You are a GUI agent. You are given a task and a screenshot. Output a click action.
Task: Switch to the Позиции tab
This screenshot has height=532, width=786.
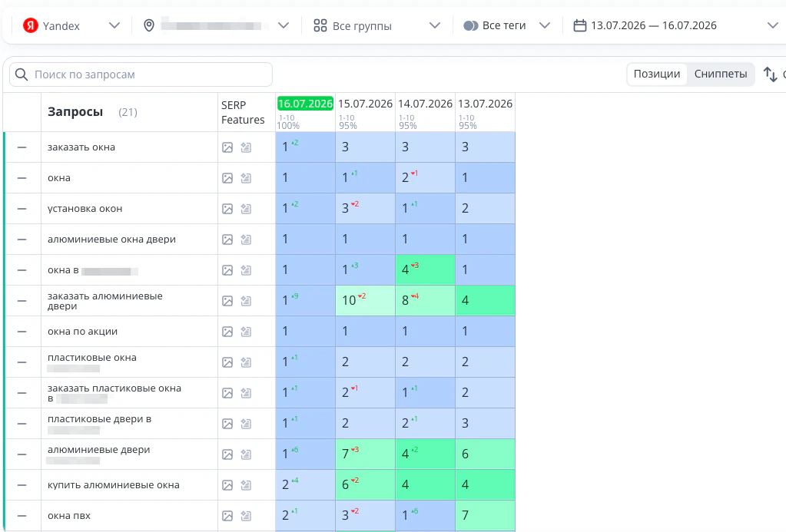(657, 74)
